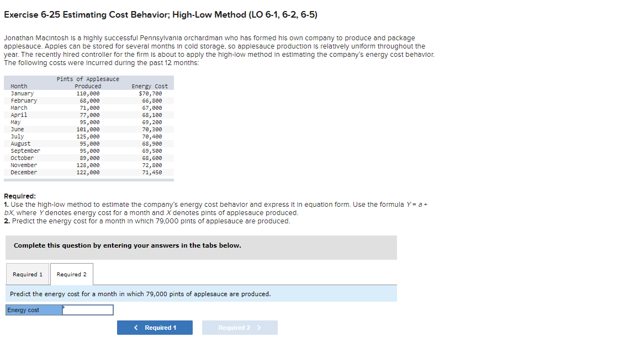
Task: Click the Energy cost row label
Action: (34, 310)
